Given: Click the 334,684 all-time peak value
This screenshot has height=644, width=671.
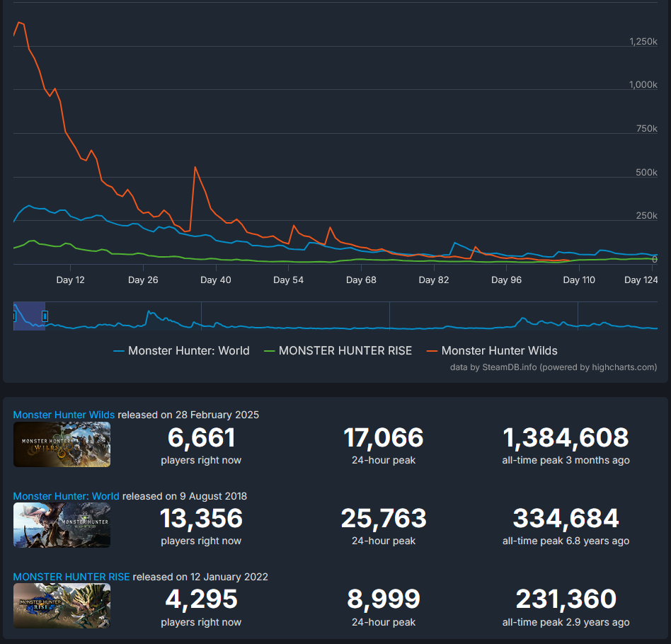Looking at the screenshot, I should tap(566, 518).
